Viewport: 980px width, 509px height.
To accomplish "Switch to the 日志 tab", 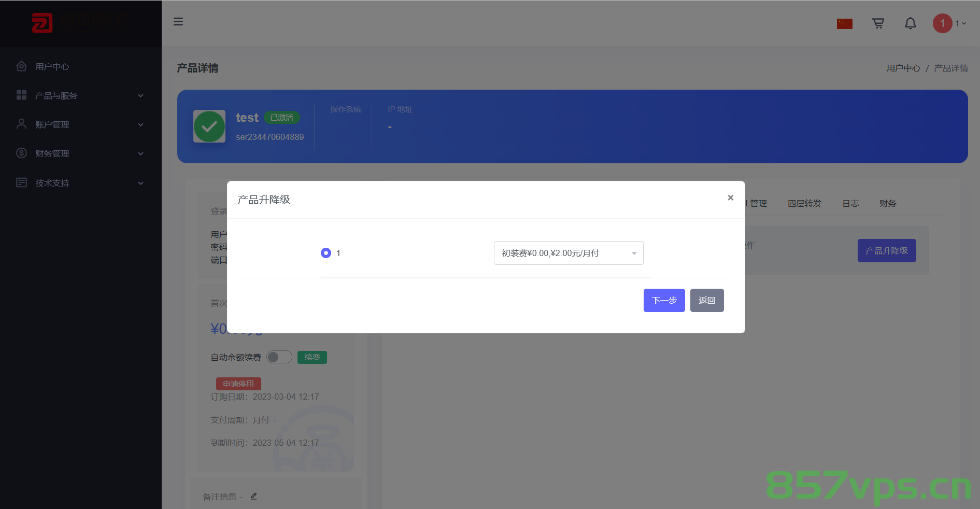I will click(850, 204).
